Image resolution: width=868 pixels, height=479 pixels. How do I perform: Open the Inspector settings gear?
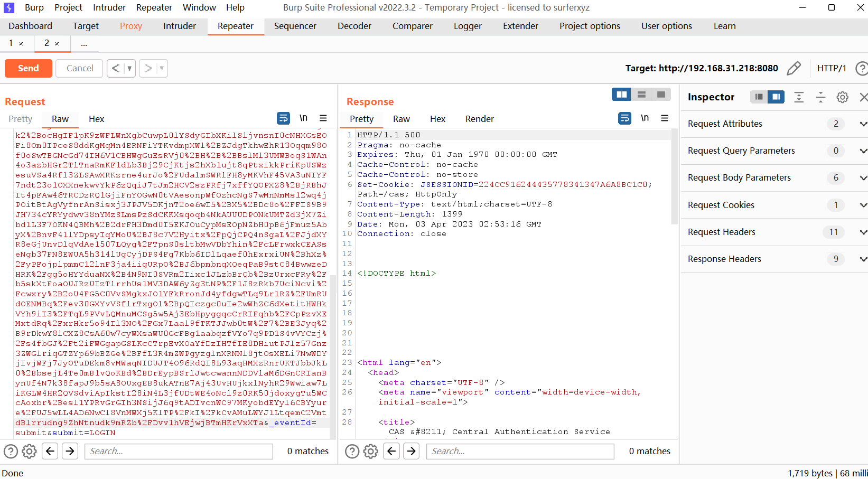coord(842,97)
